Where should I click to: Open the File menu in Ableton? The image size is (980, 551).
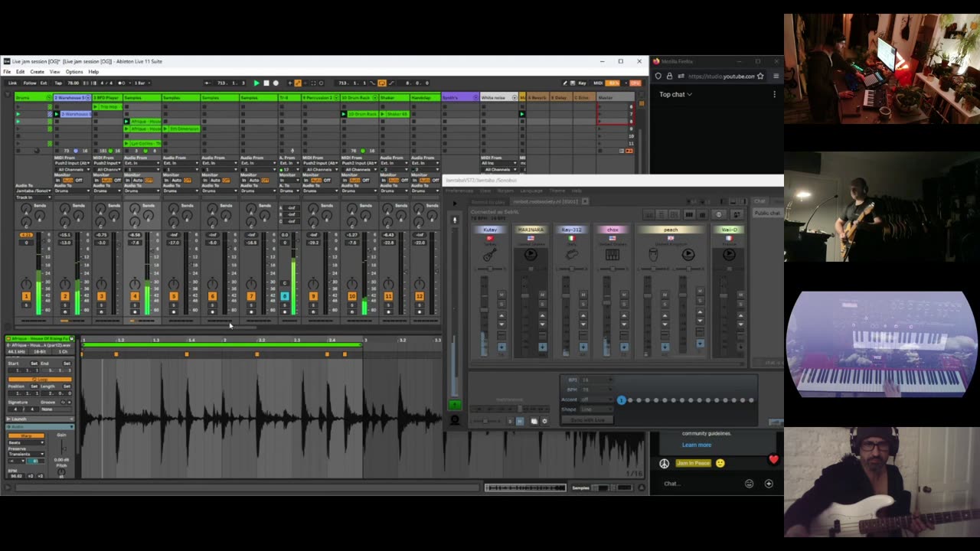coord(7,72)
